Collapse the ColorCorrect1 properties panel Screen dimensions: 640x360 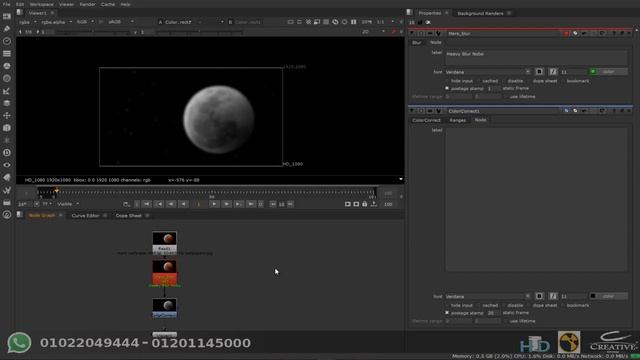click(412, 111)
